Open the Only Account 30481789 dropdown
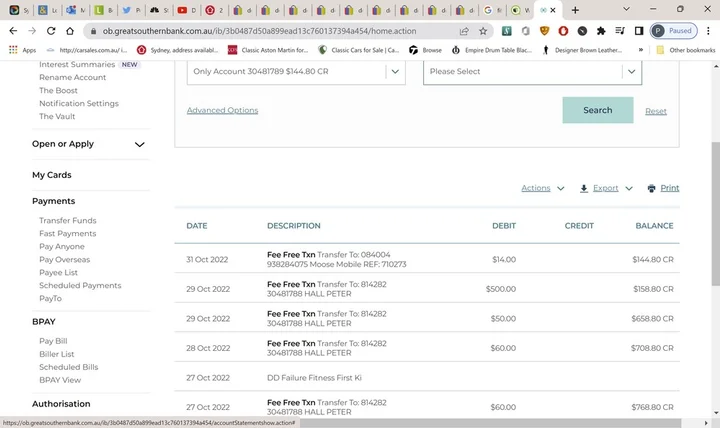The width and height of the screenshot is (720, 428). 296,72
